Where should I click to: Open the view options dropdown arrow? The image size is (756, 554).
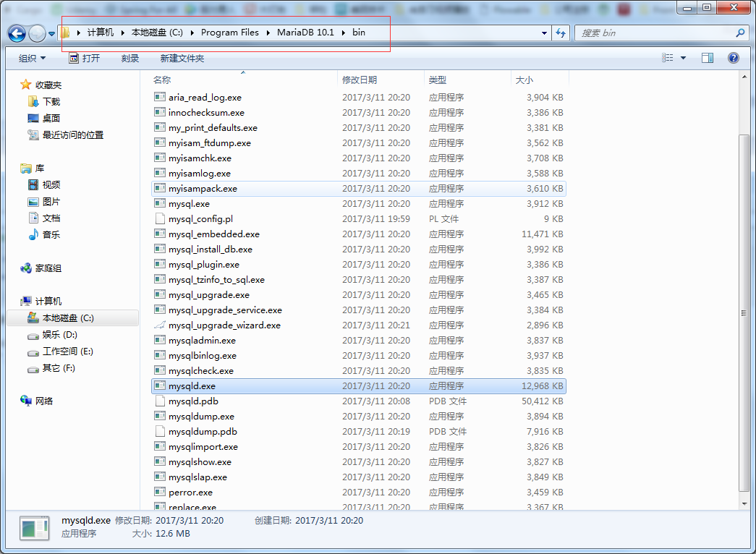[683, 58]
